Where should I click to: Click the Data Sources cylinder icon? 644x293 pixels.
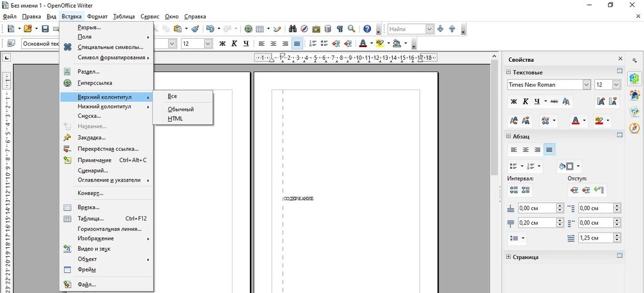click(327, 29)
